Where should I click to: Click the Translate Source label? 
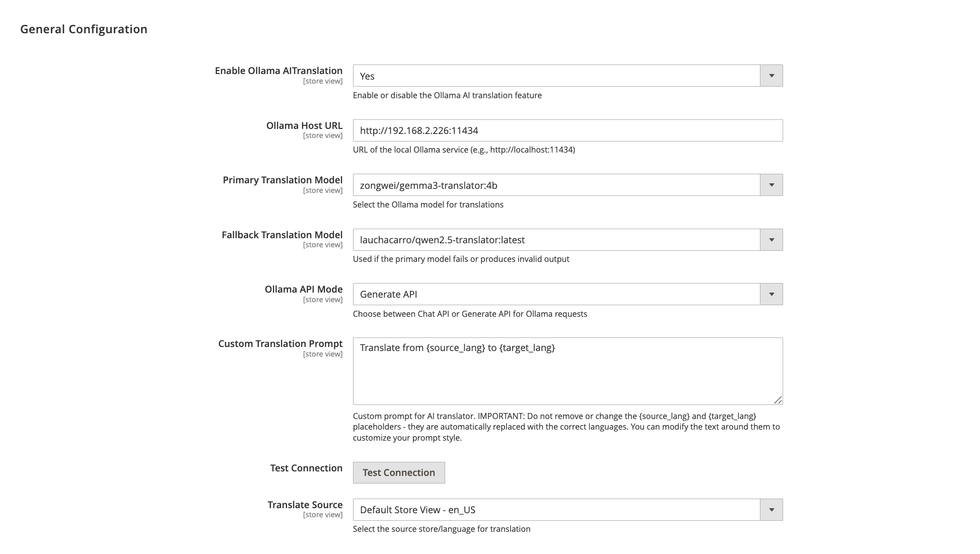click(x=305, y=505)
